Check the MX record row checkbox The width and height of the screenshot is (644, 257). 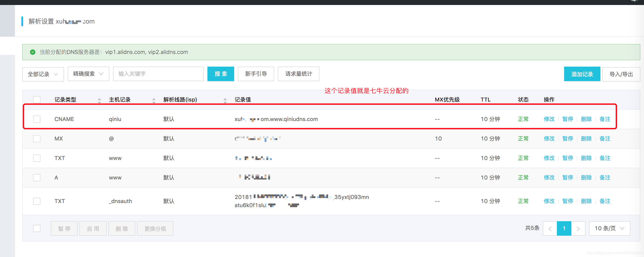37,139
